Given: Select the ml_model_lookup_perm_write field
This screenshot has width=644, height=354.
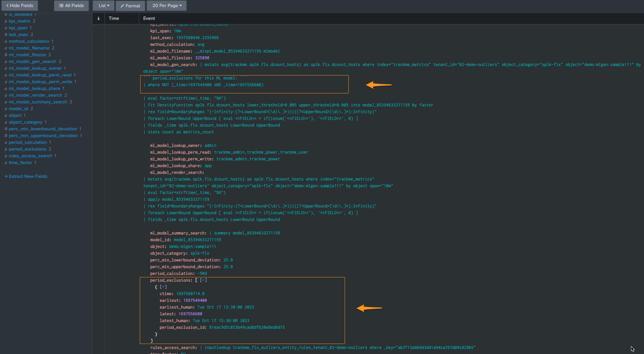Looking at the screenshot, I should 40,82.
